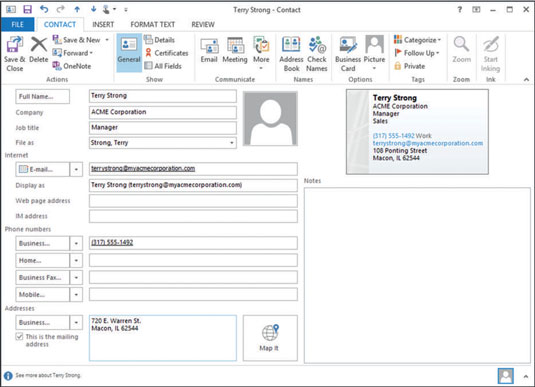
Task: Open the Home phone type dropdown arrow
Action: (76, 260)
